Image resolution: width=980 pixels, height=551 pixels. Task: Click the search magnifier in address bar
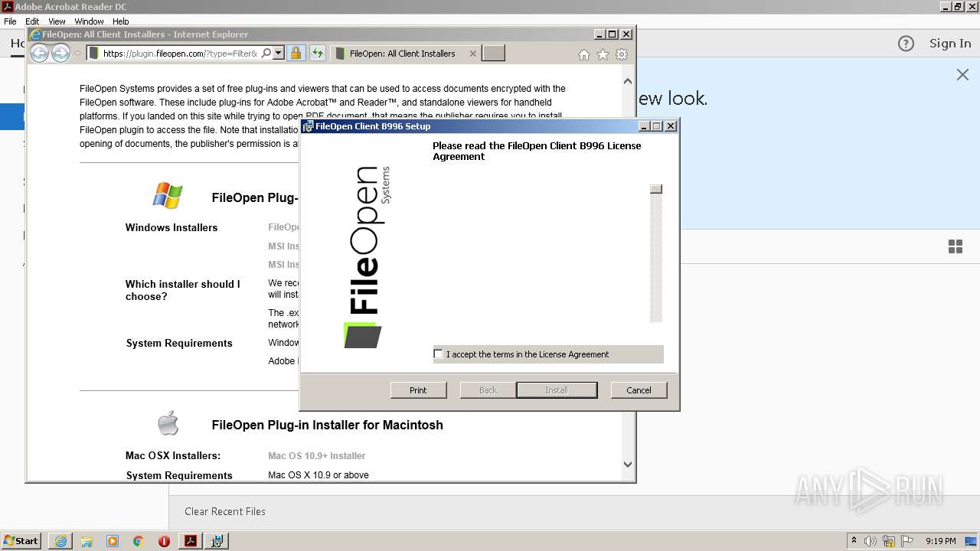[266, 54]
